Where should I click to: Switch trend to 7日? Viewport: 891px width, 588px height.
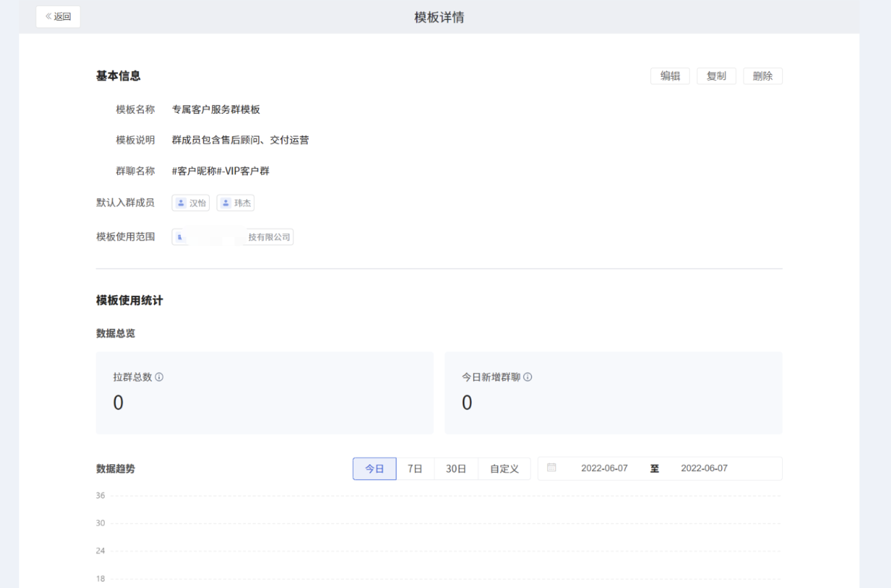tap(415, 468)
